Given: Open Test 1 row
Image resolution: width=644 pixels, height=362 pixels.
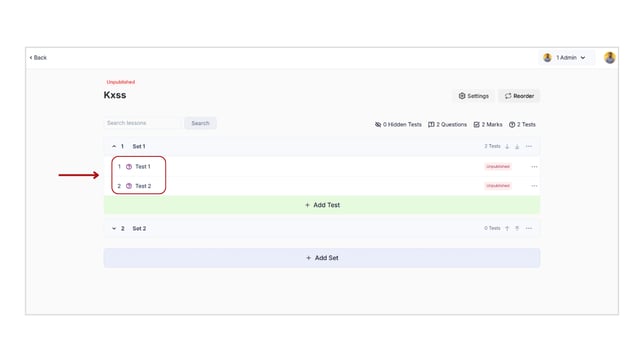Looking at the screenshot, I should 322,166.
